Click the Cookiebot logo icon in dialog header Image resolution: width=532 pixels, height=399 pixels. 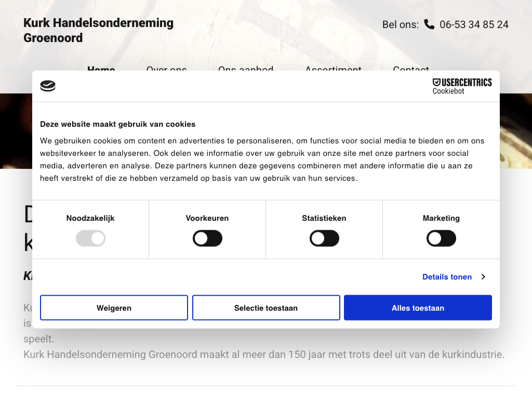click(x=48, y=86)
